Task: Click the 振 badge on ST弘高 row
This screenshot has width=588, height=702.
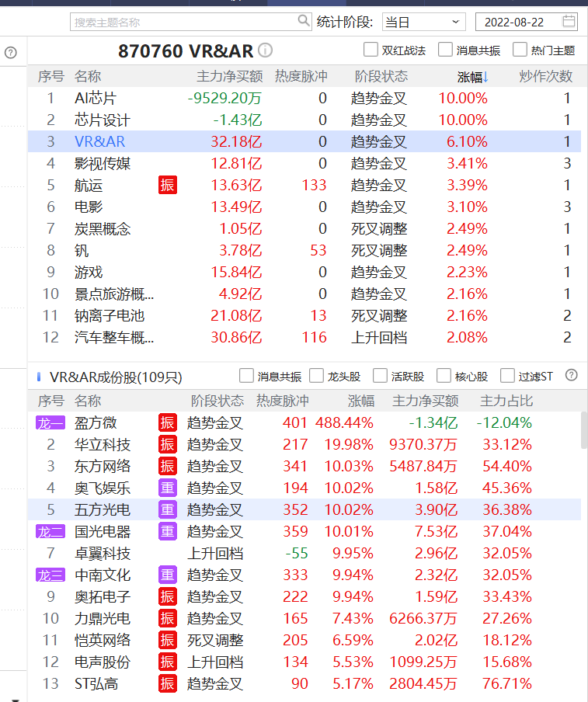Action: click(168, 683)
